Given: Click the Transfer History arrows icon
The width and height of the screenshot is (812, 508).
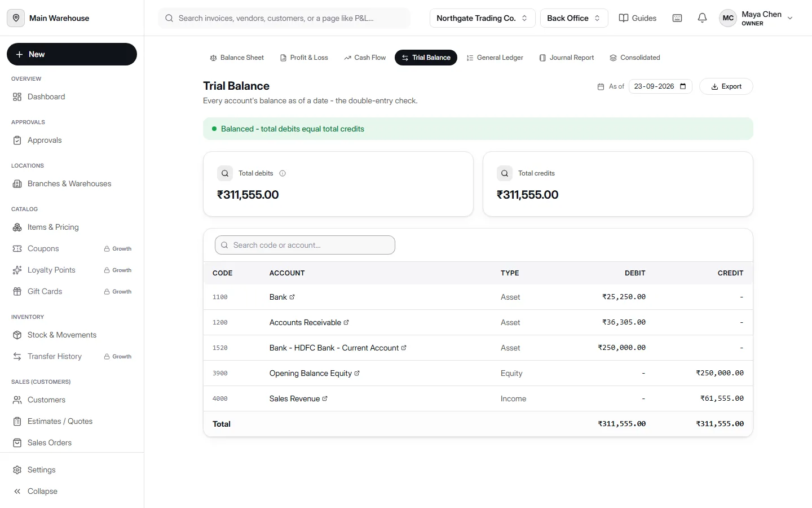Looking at the screenshot, I should [x=17, y=356].
